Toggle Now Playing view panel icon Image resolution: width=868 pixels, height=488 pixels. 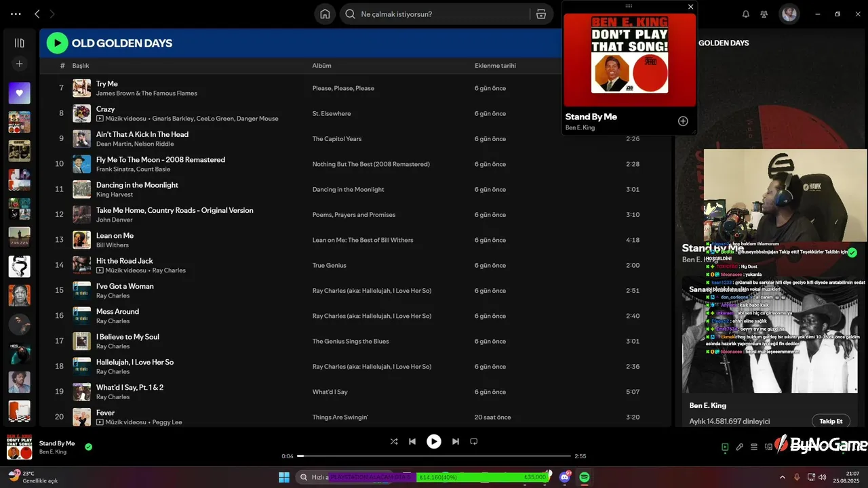coord(725,447)
